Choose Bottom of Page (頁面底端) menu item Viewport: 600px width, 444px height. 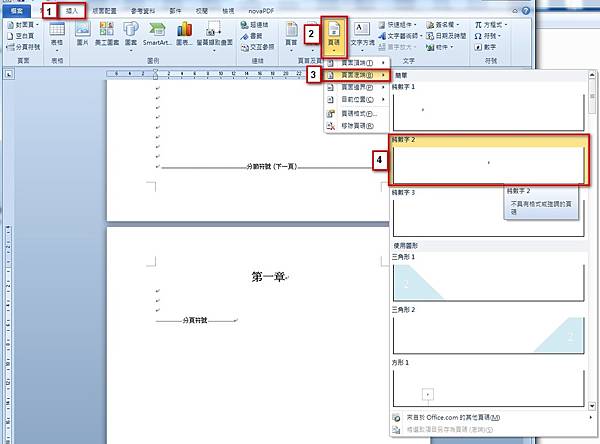357,75
